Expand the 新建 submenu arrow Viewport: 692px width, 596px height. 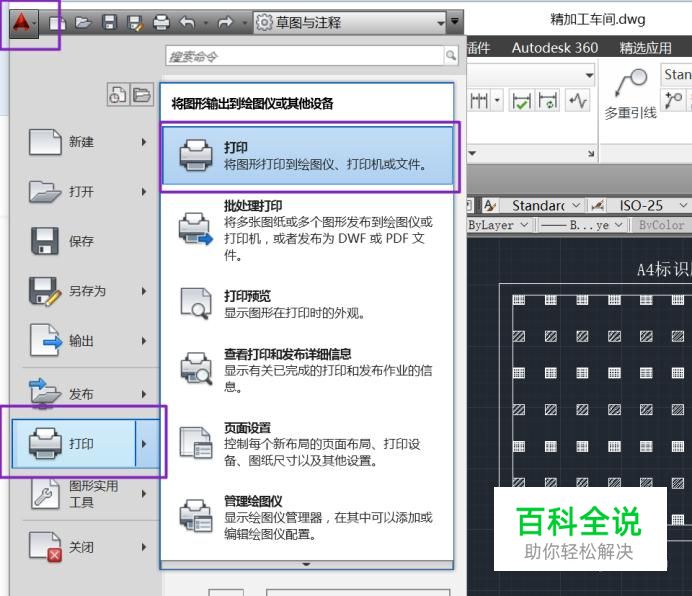144,142
